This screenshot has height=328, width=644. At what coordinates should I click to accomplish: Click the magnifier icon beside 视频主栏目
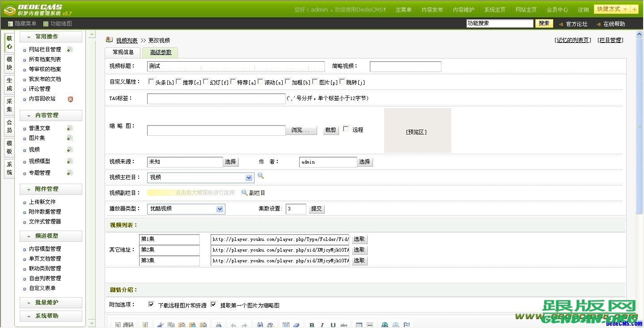coord(261,176)
